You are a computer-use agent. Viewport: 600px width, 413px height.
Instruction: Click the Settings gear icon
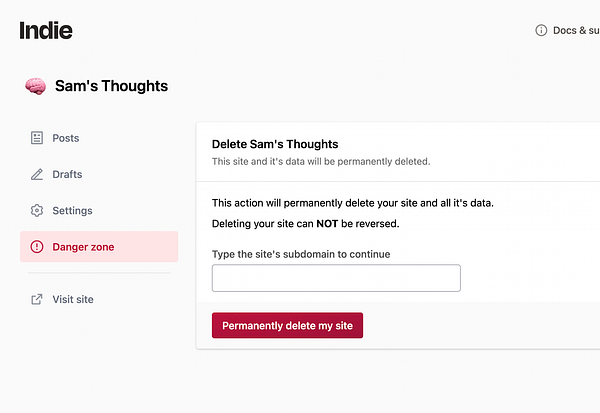(x=37, y=211)
